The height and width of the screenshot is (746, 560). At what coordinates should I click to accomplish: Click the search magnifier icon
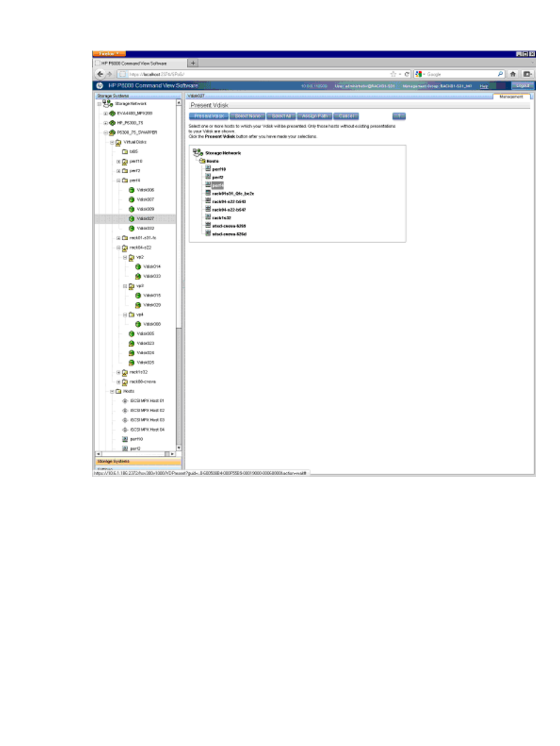click(x=500, y=74)
